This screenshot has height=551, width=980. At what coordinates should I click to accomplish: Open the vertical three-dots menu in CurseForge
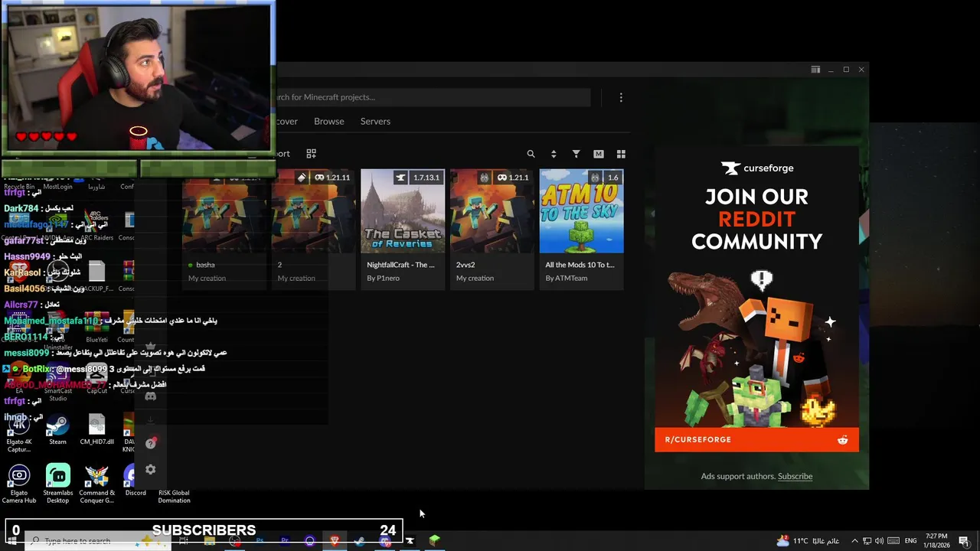click(621, 97)
